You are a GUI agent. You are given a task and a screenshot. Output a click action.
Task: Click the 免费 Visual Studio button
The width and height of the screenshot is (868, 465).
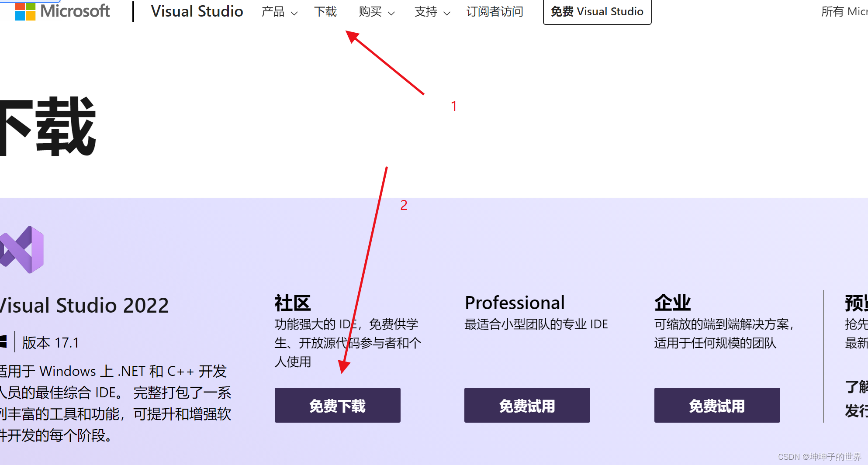coord(597,12)
